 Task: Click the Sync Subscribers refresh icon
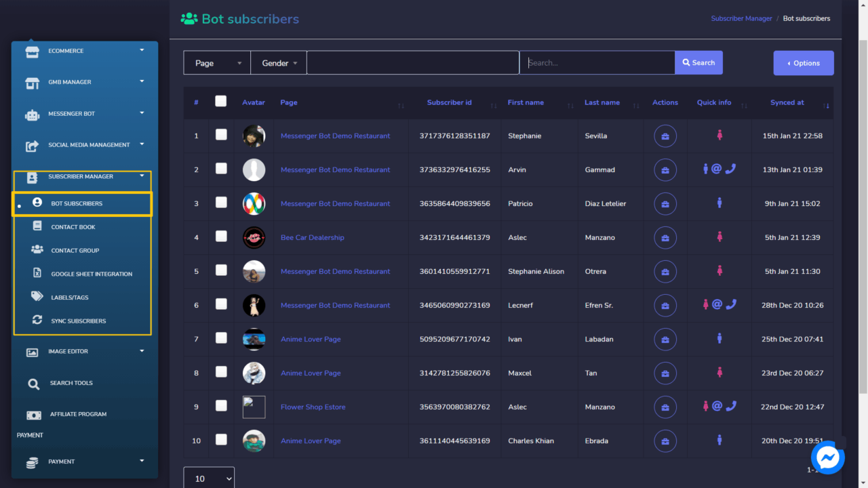[37, 321]
